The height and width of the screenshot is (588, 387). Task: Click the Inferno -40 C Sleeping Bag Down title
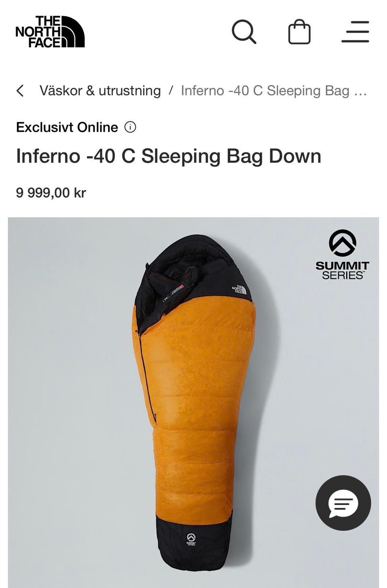tap(169, 156)
